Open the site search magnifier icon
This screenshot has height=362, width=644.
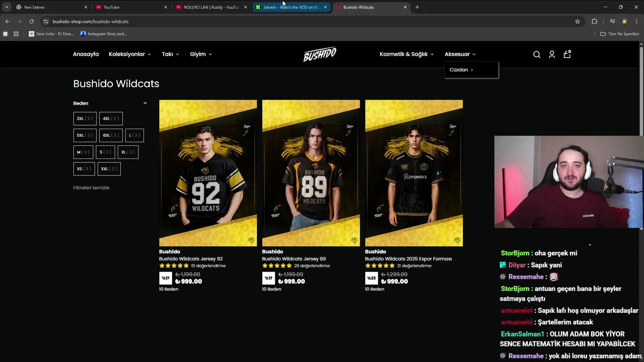[537, 54]
